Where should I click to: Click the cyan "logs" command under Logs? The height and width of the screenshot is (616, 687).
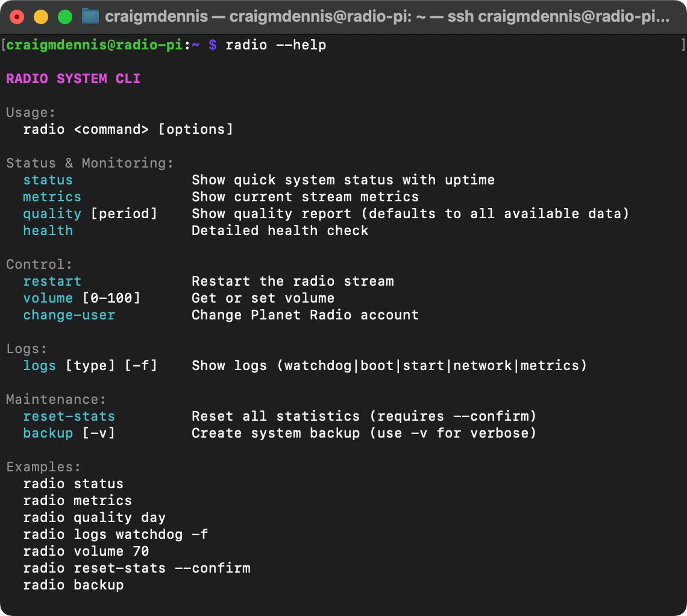click(x=39, y=366)
